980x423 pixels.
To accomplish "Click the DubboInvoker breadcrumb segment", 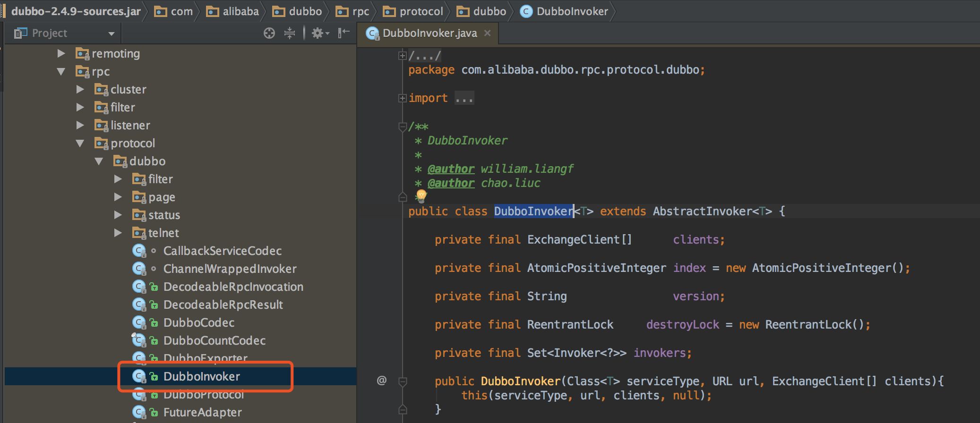I will [x=564, y=11].
